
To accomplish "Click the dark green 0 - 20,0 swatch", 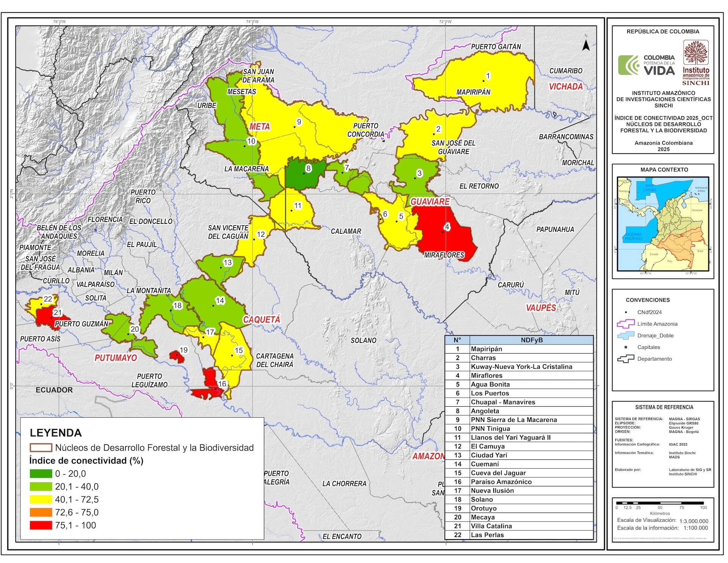I will (x=41, y=473).
